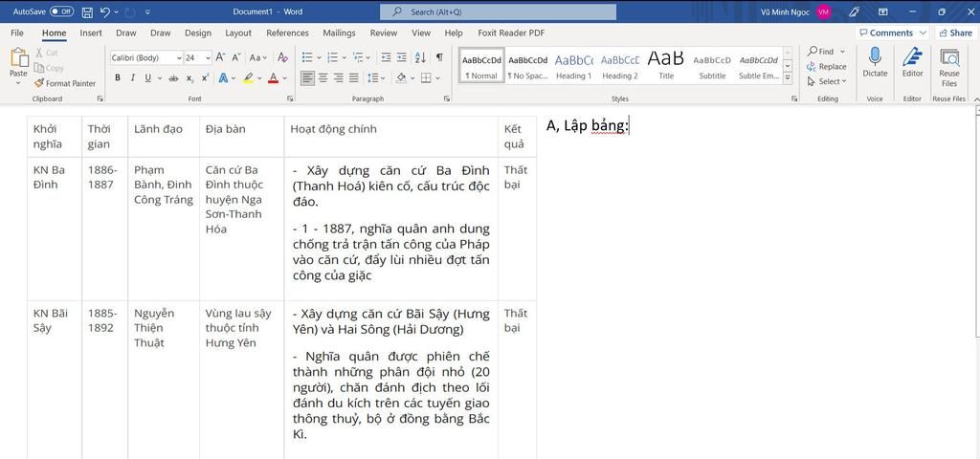Undo the last action
This screenshot has width=980, height=459.
(x=105, y=11)
